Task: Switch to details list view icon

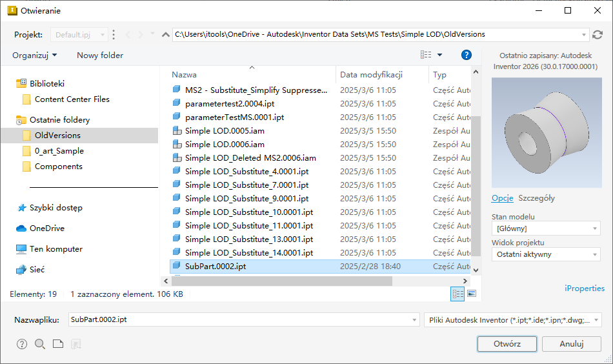Action: [x=457, y=294]
